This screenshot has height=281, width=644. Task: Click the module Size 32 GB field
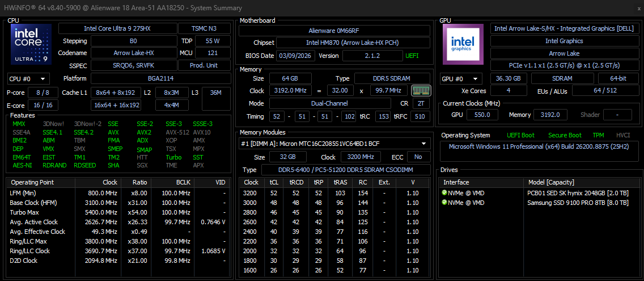(x=287, y=157)
